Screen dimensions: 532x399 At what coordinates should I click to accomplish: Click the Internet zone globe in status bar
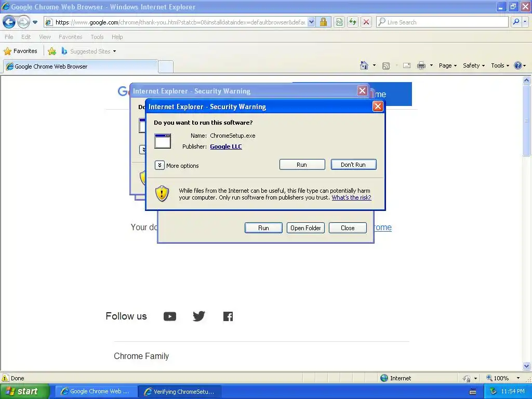[x=384, y=378]
